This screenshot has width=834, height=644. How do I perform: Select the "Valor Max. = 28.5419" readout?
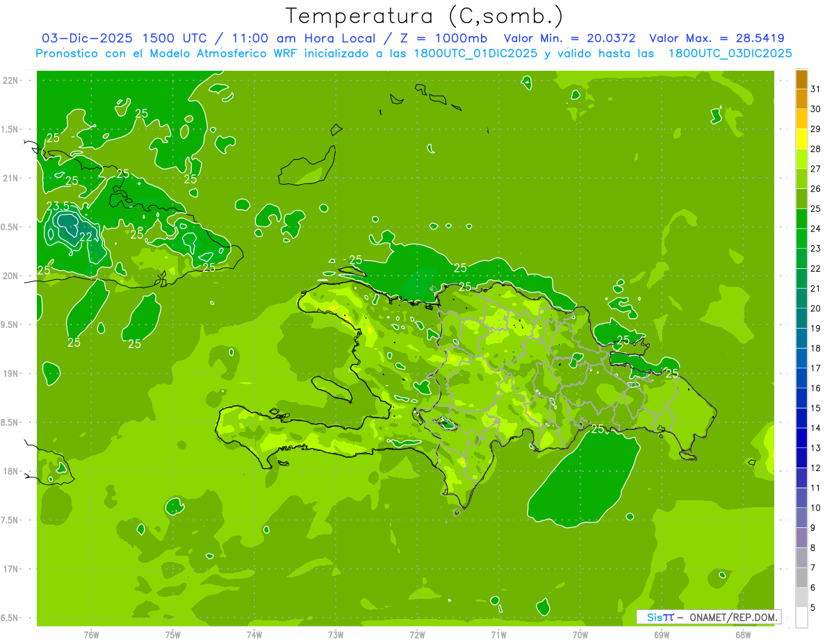(x=717, y=38)
